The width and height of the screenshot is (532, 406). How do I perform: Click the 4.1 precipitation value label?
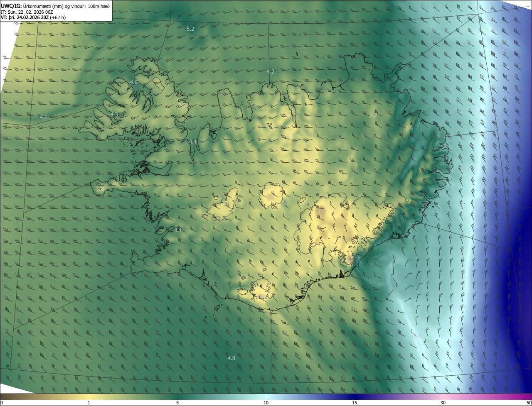point(43,117)
